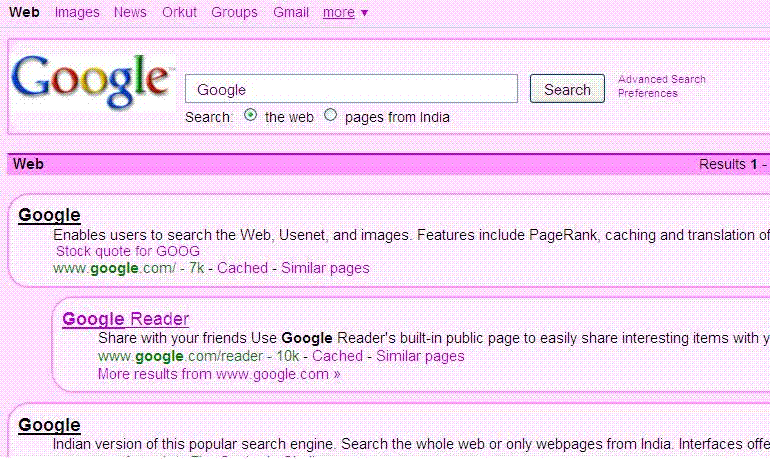Go to Groups in top navigation
Screen dimensions: 770x459
(x=234, y=12)
